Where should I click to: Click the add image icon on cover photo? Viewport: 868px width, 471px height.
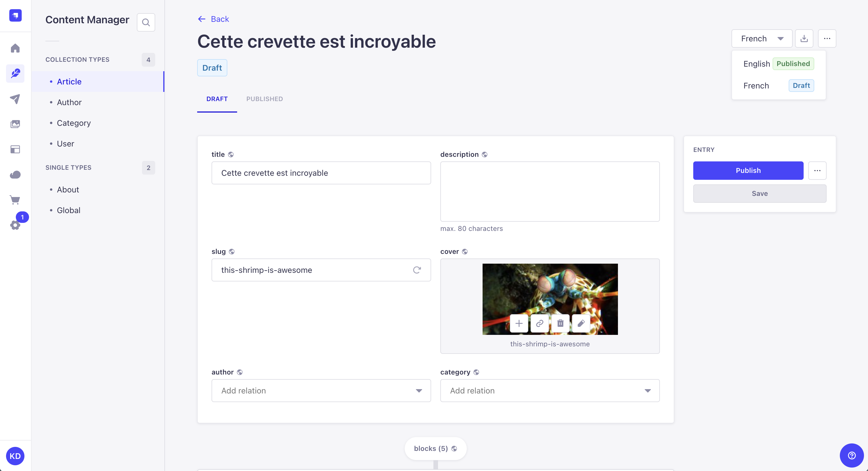click(518, 323)
